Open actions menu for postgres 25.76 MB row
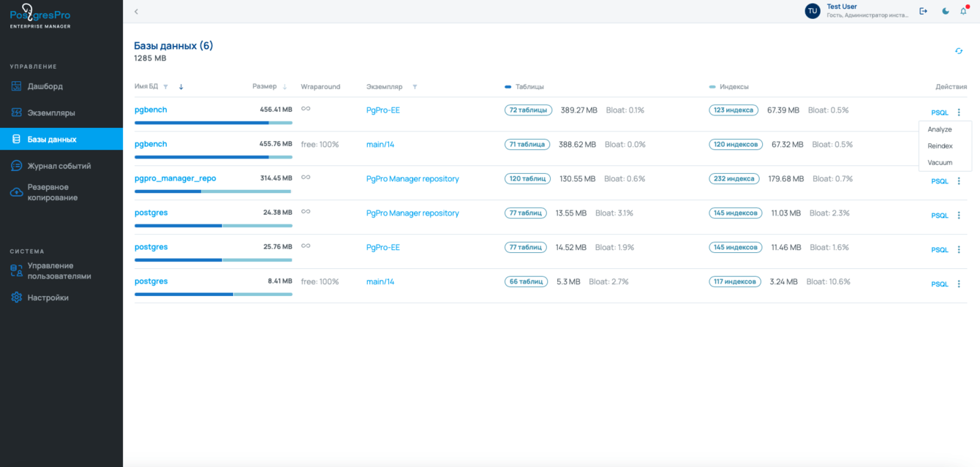980x467 pixels. point(959,250)
